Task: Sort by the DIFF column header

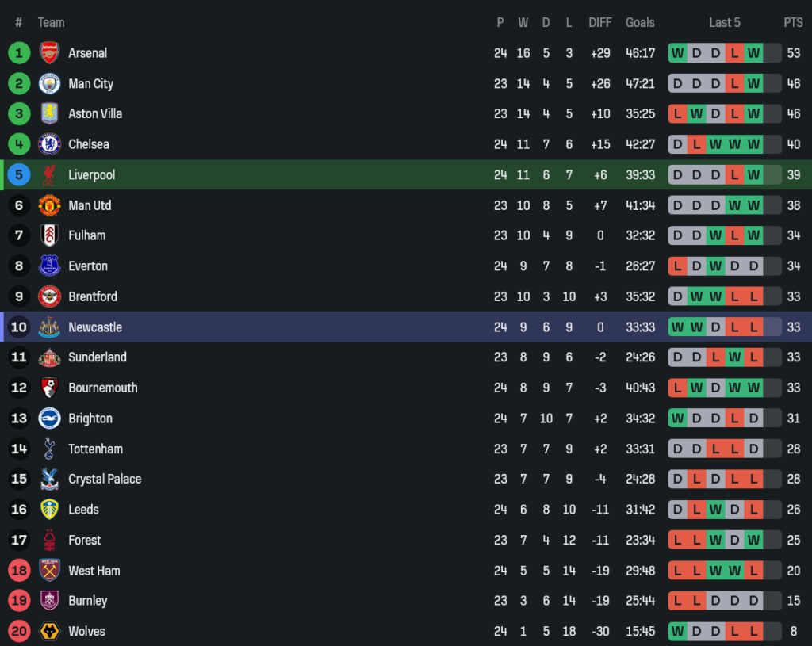Action: pos(600,22)
